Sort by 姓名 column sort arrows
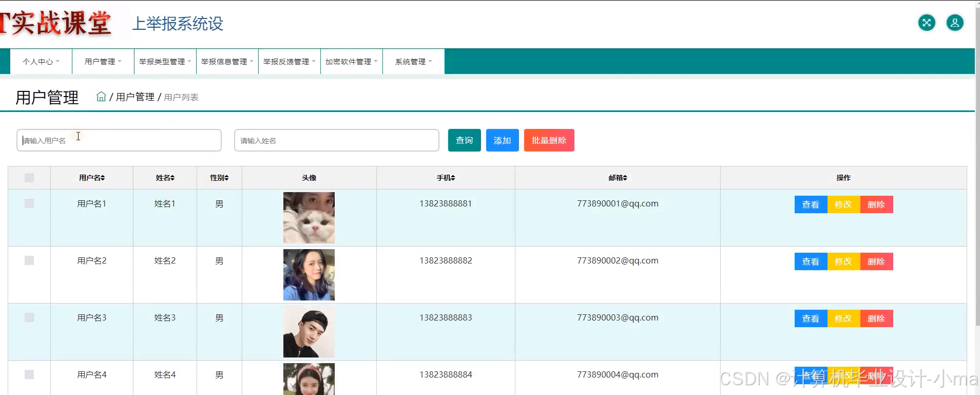Image resolution: width=980 pixels, height=395 pixels. (172, 178)
